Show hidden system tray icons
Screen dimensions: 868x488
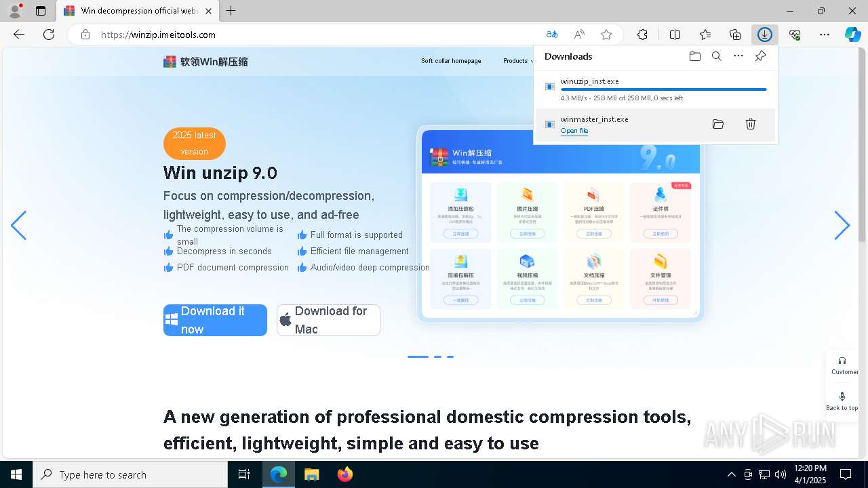tap(731, 474)
